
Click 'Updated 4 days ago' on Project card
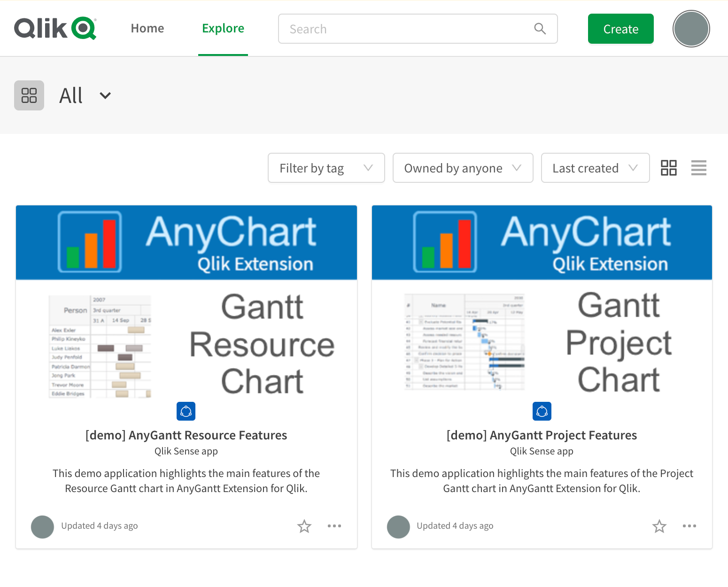coord(455,526)
